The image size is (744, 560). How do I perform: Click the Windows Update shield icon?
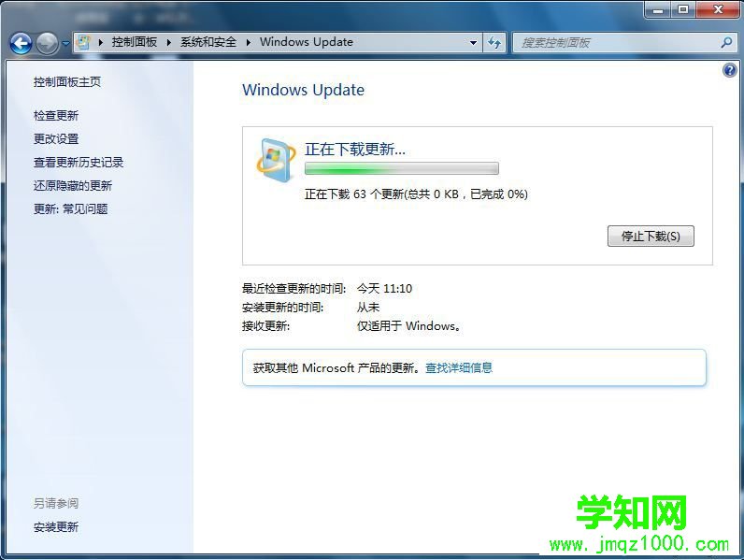tap(276, 161)
